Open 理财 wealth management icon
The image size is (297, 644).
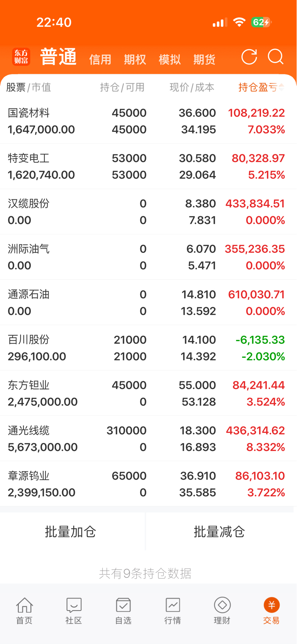click(x=222, y=605)
